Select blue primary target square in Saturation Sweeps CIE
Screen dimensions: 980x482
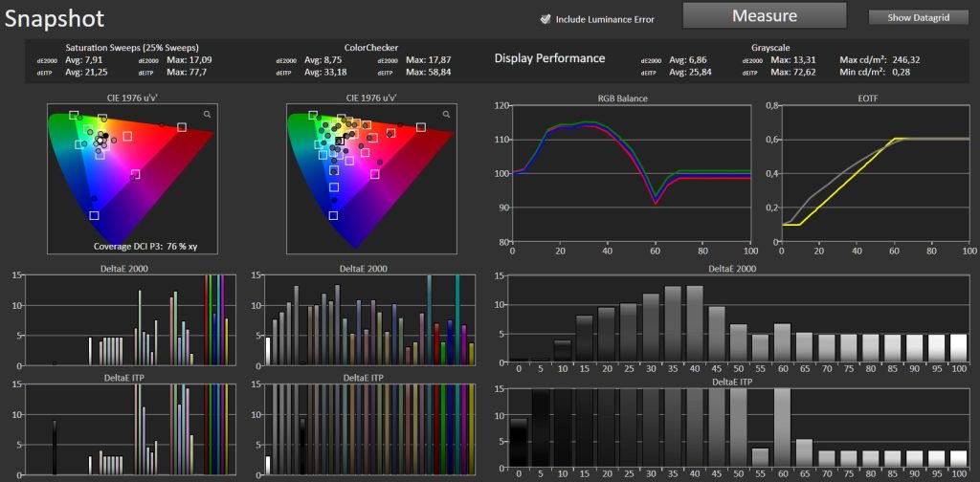point(94,215)
